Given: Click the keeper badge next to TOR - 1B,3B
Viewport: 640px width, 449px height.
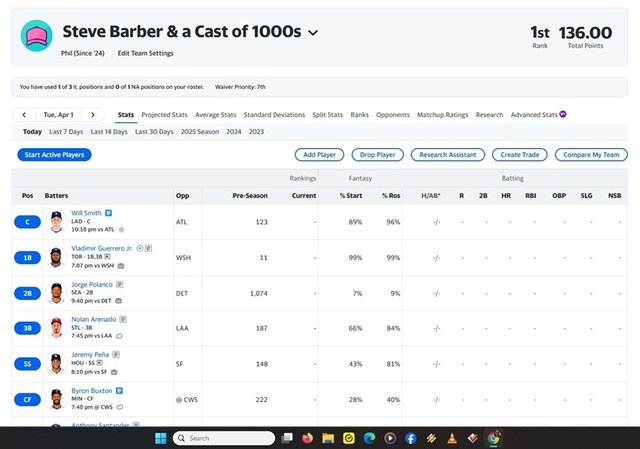Looking at the screenshot, I should [107, 257].
